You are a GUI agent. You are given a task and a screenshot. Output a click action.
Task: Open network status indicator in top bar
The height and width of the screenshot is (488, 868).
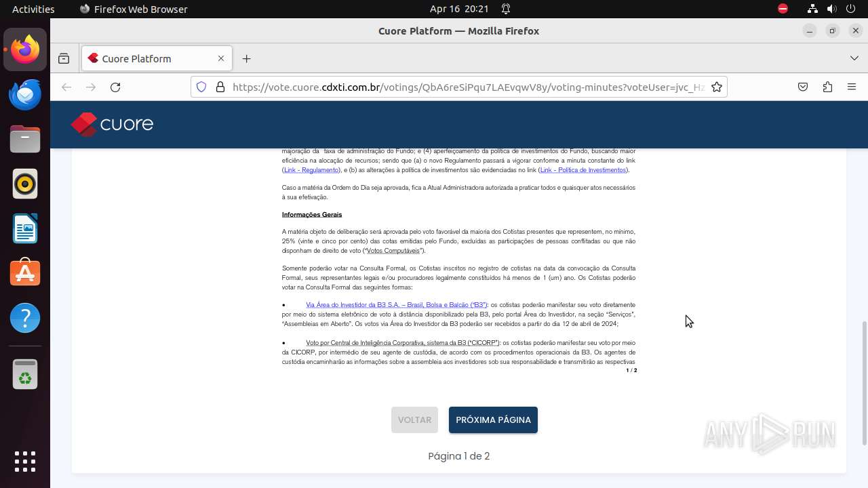click(812, 9)
